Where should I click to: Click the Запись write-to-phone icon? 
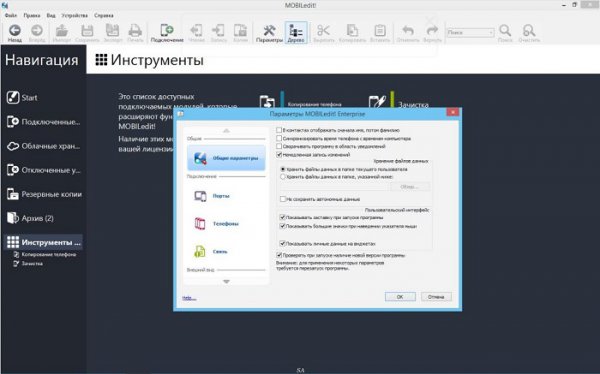[218, 33]
